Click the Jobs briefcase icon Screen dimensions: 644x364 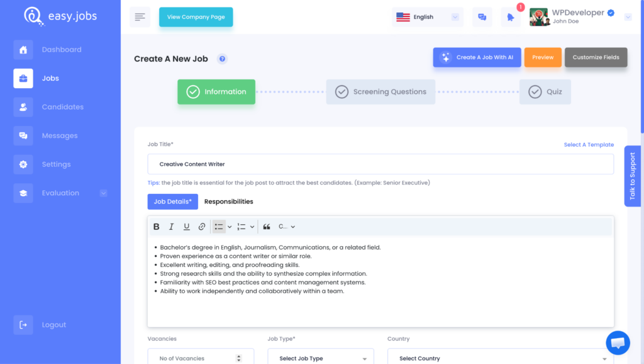[x=23, y=78]
